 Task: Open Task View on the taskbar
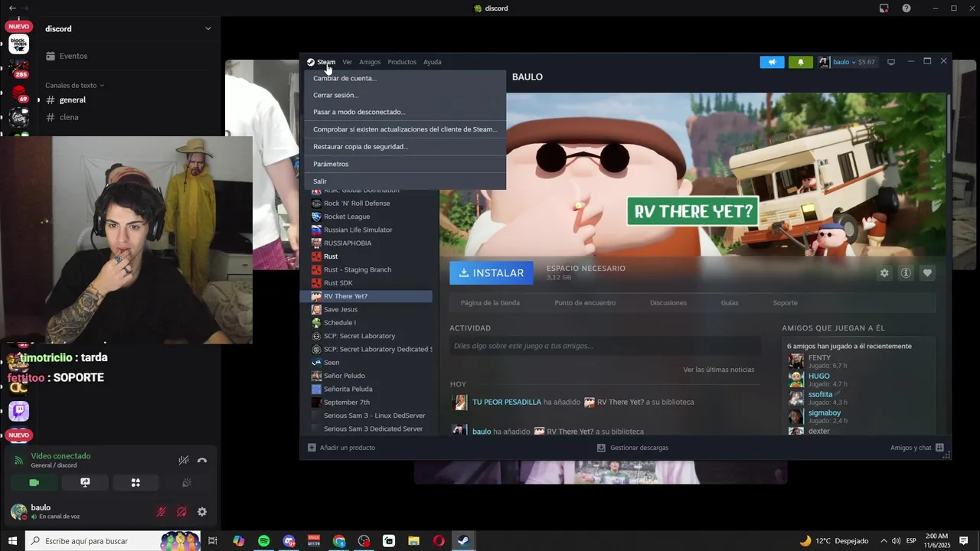pos(213,541)
